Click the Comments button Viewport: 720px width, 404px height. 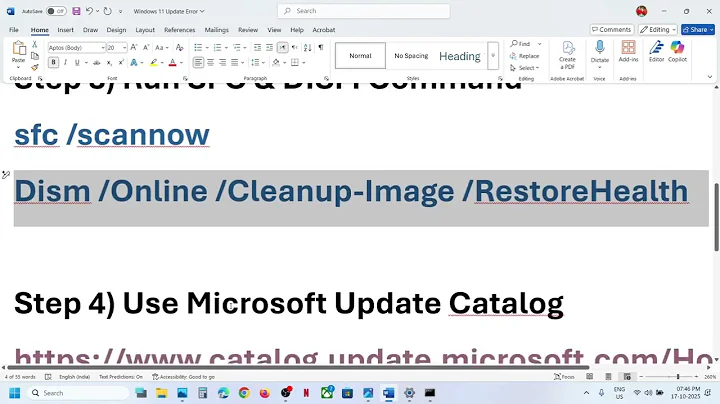[612, 29]
